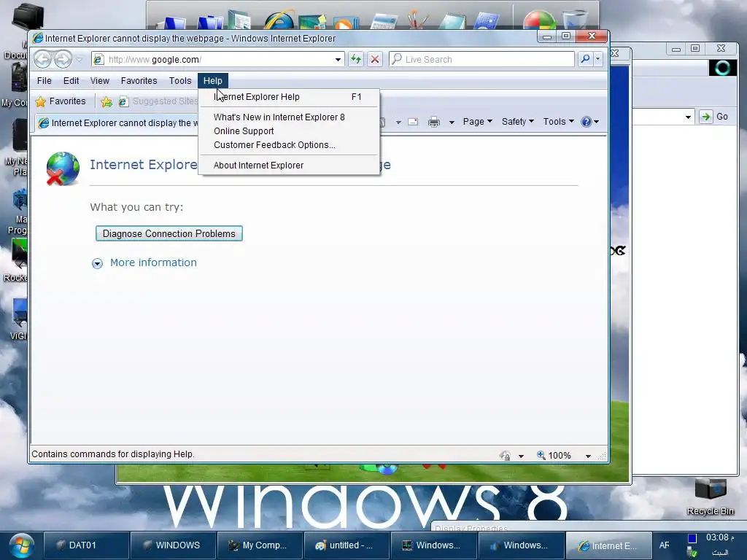The image size is (747, 560).
Task: Click the Back navigation arrow button
Action: [42, 59]
